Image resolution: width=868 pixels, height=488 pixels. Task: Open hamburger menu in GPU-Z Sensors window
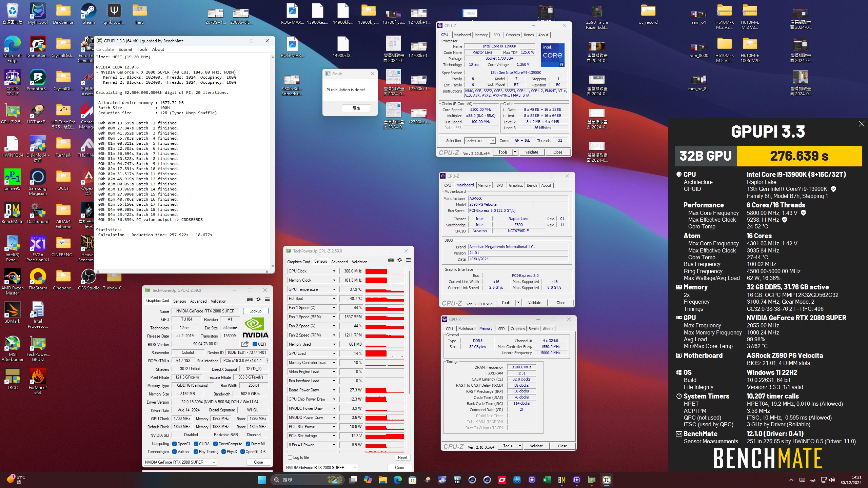409,260
